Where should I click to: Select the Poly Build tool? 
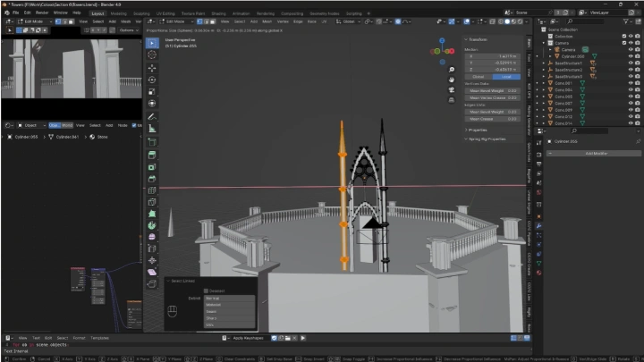point(152,214)
